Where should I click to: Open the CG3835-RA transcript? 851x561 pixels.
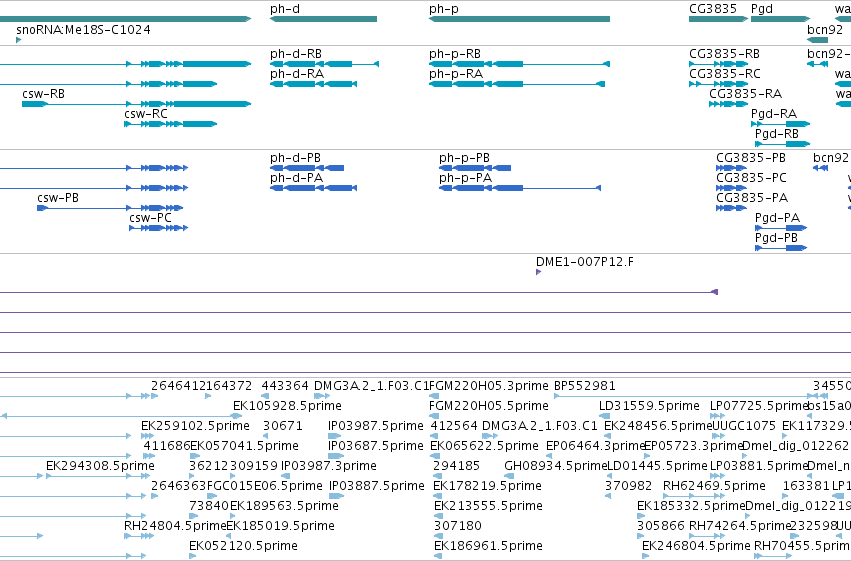click(728, 104)
